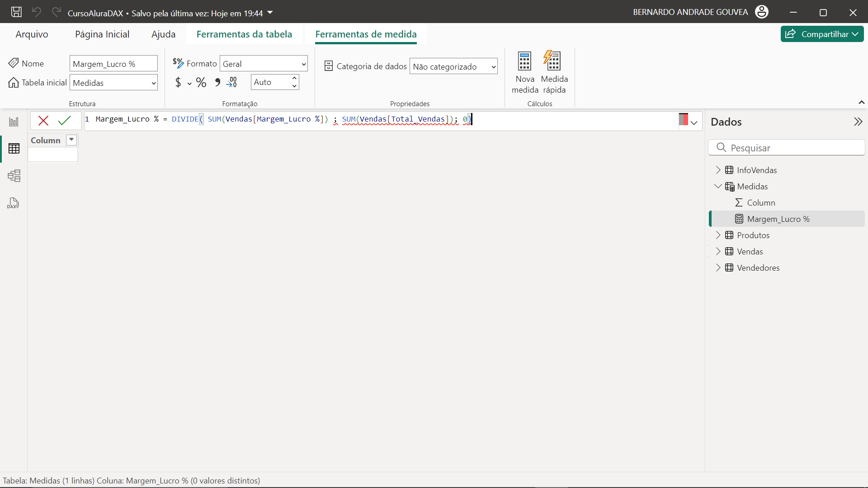This screenshot has width=868, height=488.
Task: Select the Margem_Lucro % measure in Dados
Action: coord(787,219)
